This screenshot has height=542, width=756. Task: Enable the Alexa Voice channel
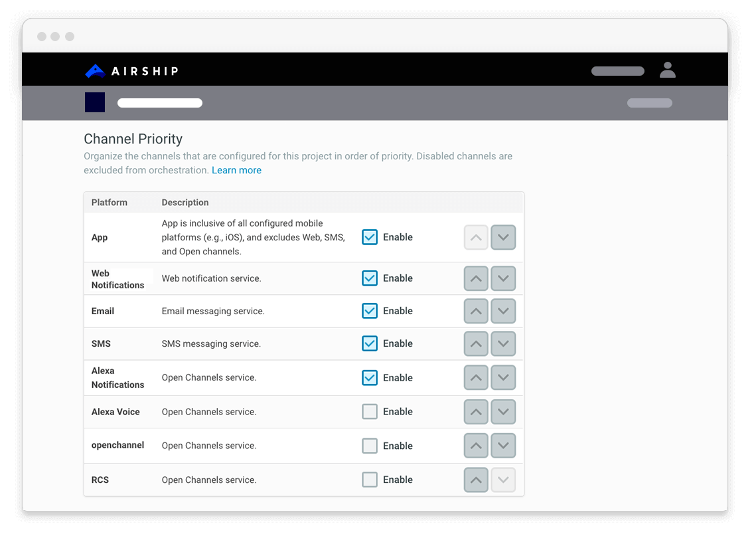[x=370, y=412]
